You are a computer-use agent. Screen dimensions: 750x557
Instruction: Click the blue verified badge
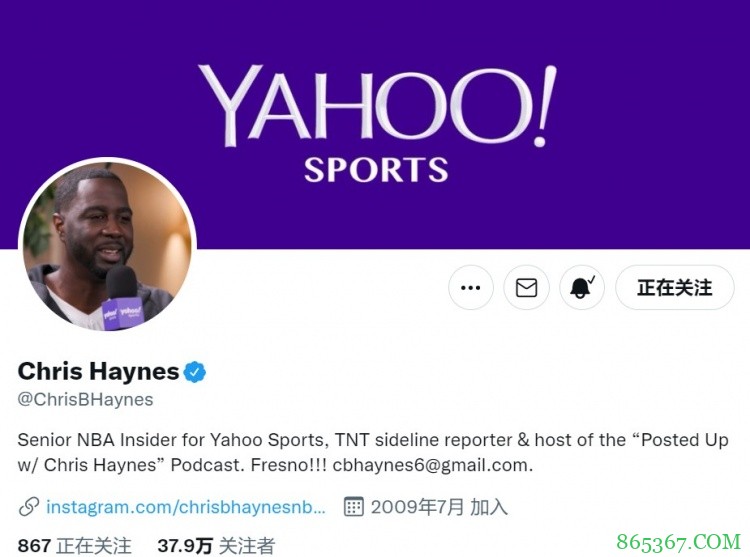[195, 372]
